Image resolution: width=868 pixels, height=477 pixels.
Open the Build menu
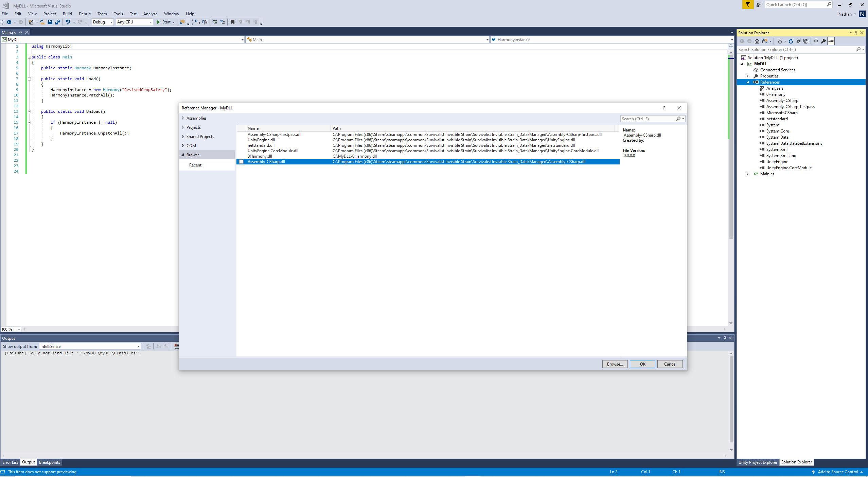[67, 14]
